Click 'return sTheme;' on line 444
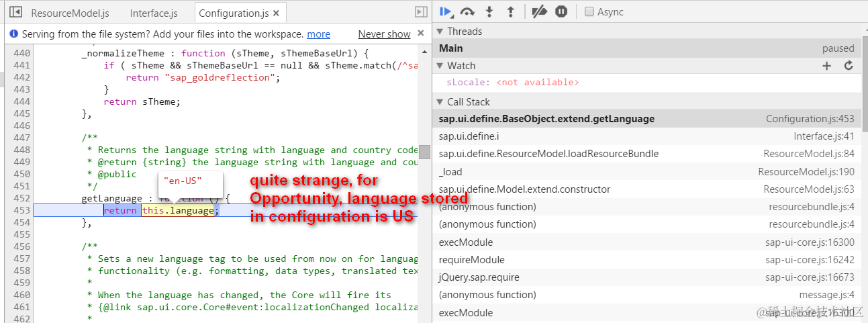Viewport: 868px width, 323px height. tap(142, 101)
